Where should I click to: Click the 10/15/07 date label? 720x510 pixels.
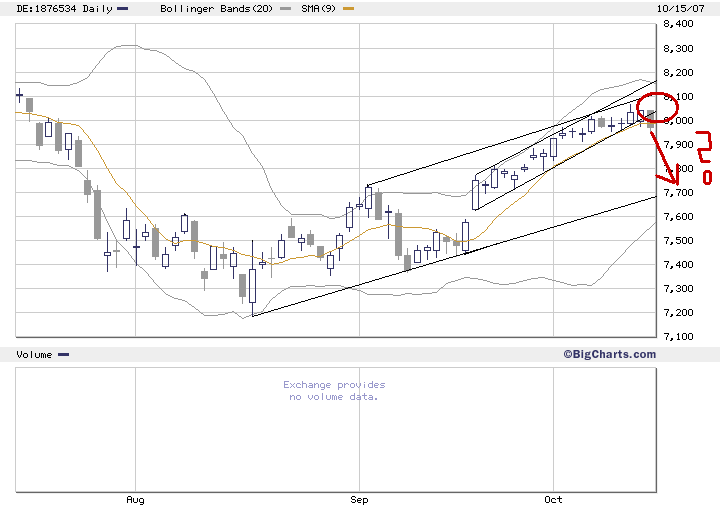click(x=680, y=9)
